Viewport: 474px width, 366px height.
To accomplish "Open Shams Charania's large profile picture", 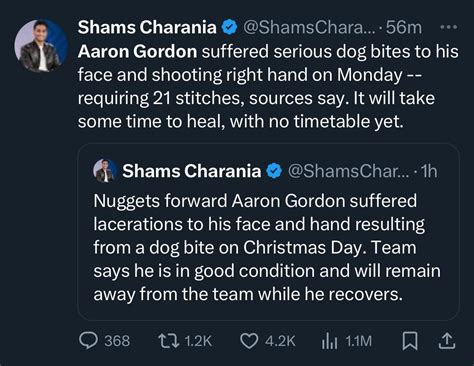I will coord(41,46).
